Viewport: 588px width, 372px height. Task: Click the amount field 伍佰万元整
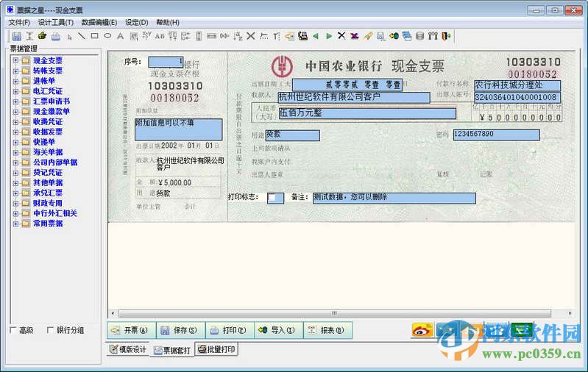(367, 113)
